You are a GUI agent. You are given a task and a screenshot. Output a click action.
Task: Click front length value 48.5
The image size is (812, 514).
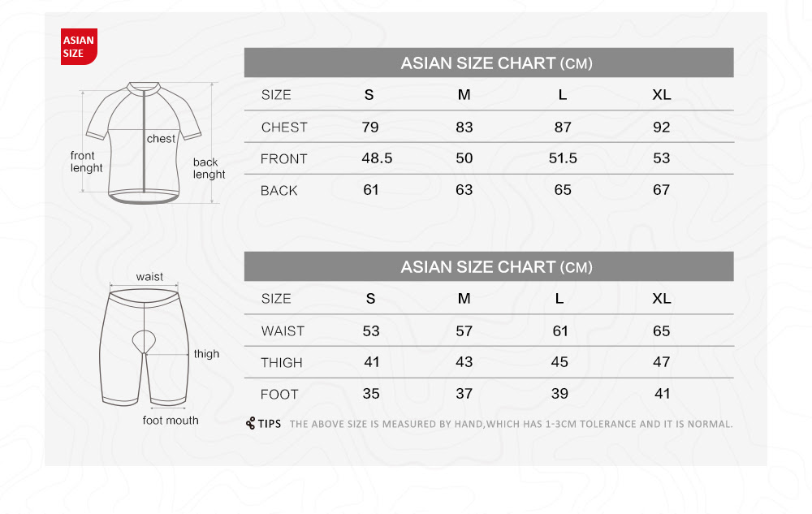click(377, 158)
